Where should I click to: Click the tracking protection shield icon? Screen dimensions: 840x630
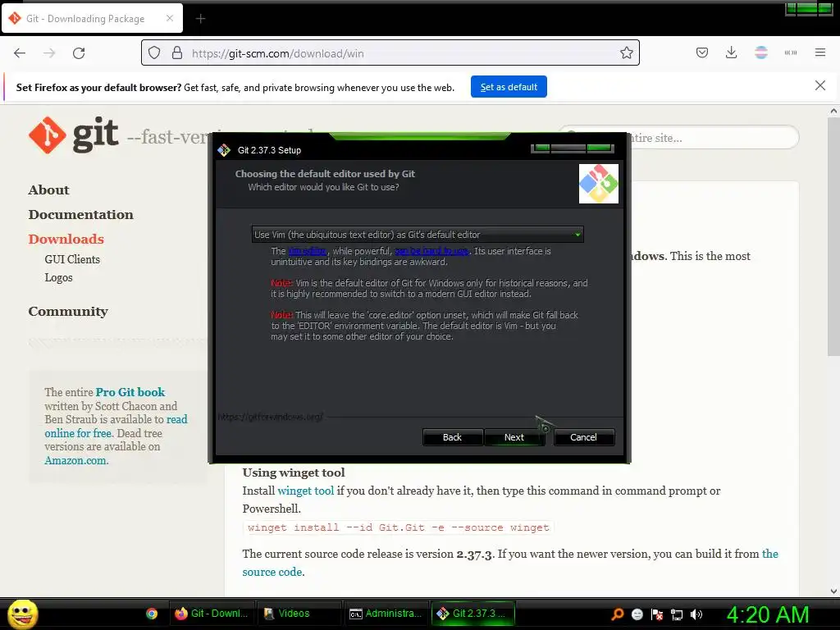point(154,53)
